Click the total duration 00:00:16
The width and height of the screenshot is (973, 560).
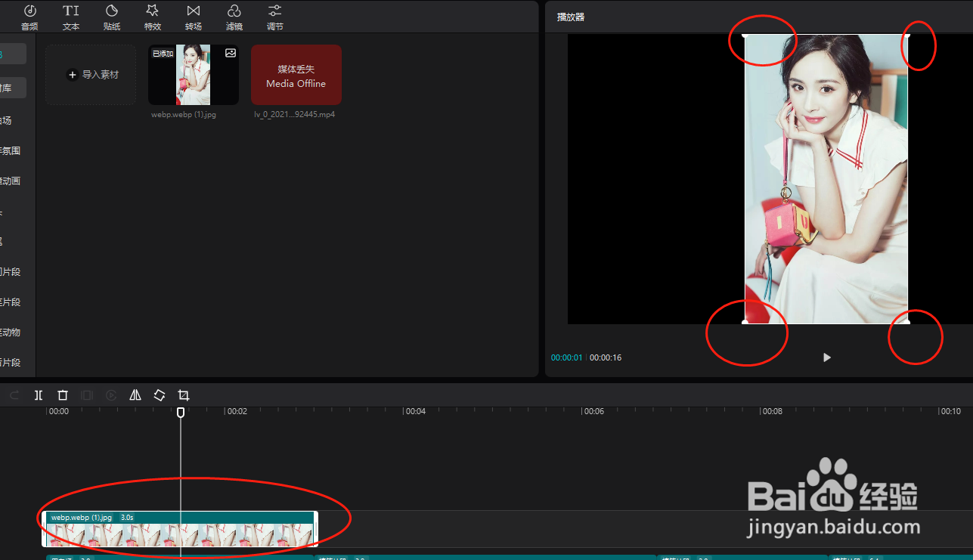606,357
